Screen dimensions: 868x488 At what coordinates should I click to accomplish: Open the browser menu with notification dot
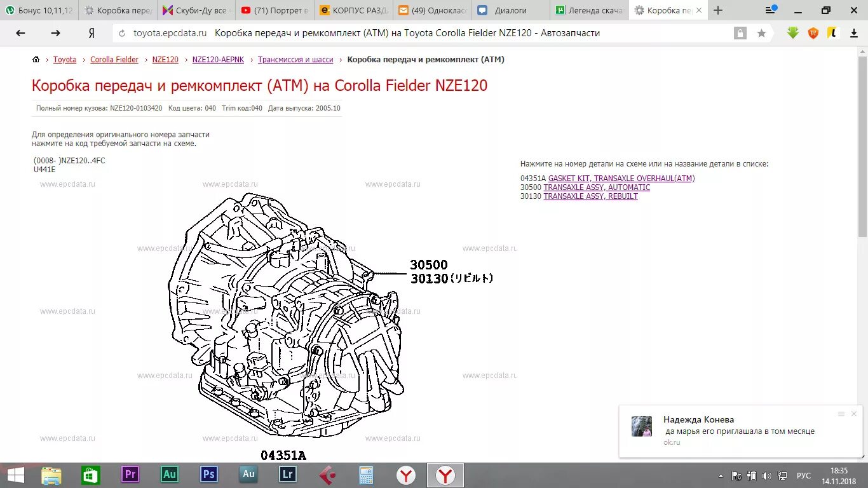coord(771,10)
